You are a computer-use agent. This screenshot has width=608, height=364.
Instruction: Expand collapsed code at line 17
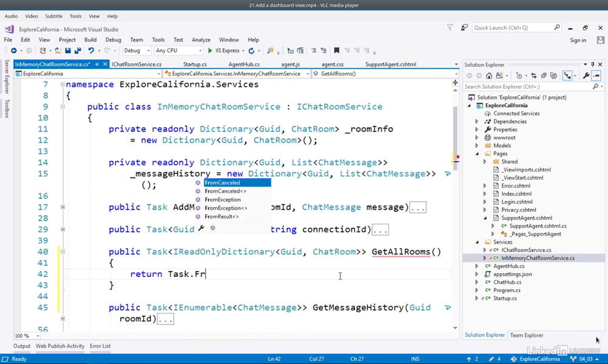63,207
